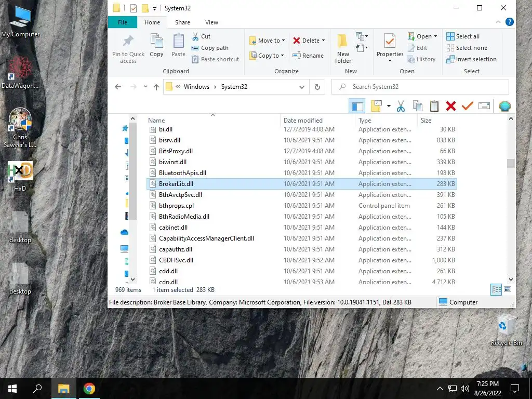Open the Move to dropdown
The width and height of the screenshot is (532, 399).
click(x=267, y=41)
